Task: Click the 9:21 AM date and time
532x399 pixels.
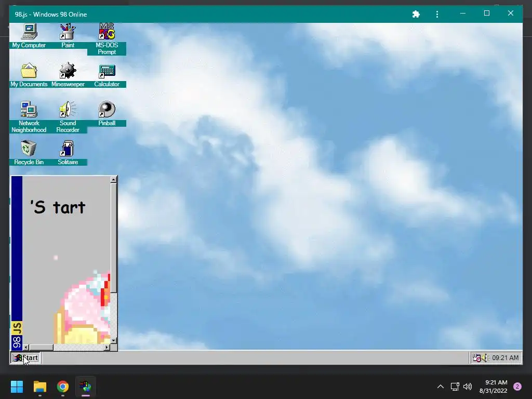Action: [x=494, y=387]
